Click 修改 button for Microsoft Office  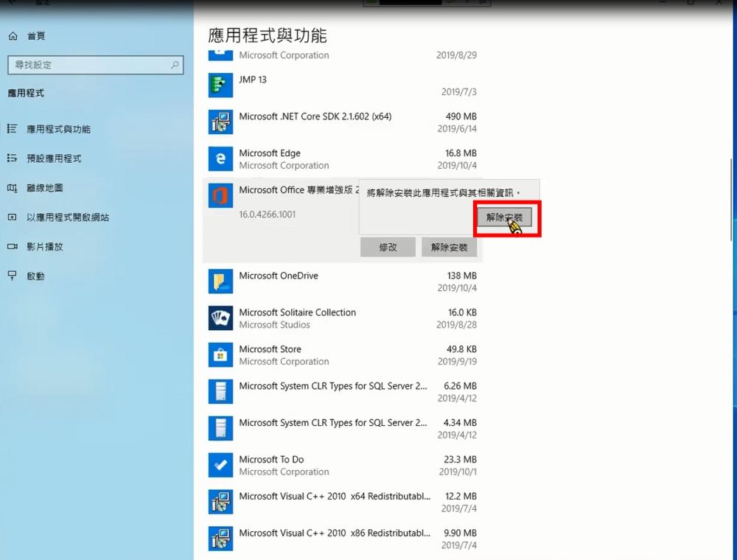(x=388, y=247)
